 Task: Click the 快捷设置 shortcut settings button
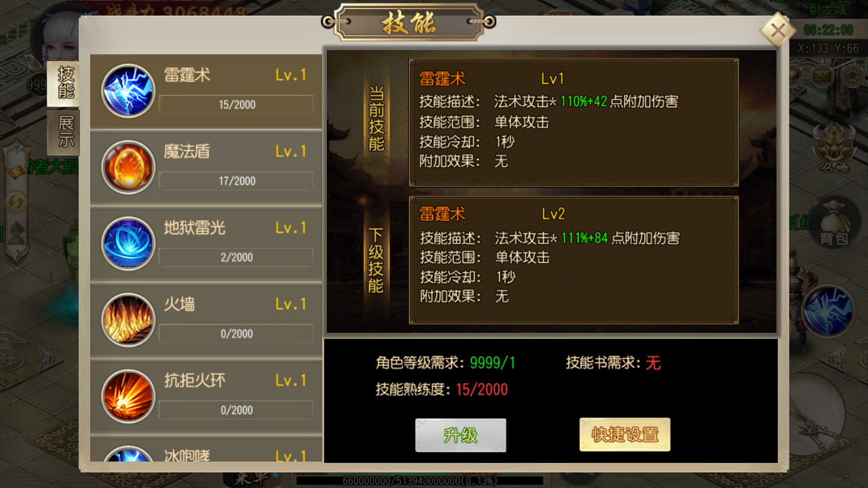[x=625, y=435]
